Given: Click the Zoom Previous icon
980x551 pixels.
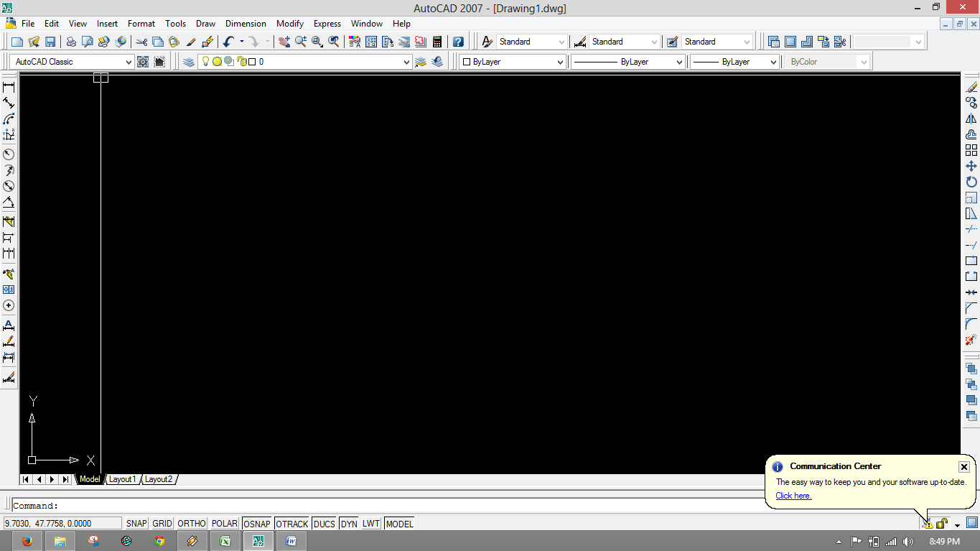Looking at the screenshot, I should click(x=334, y=42).
